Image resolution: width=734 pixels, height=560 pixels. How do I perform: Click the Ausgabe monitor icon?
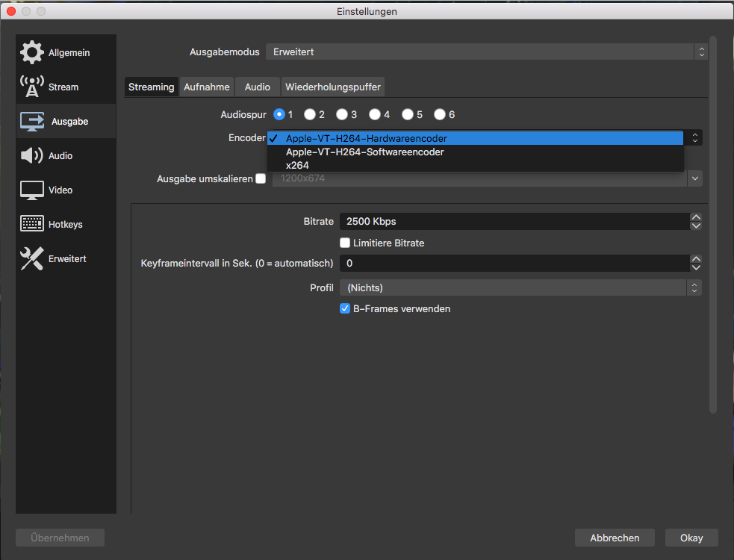pyautogui.click(x=31, y=122)
